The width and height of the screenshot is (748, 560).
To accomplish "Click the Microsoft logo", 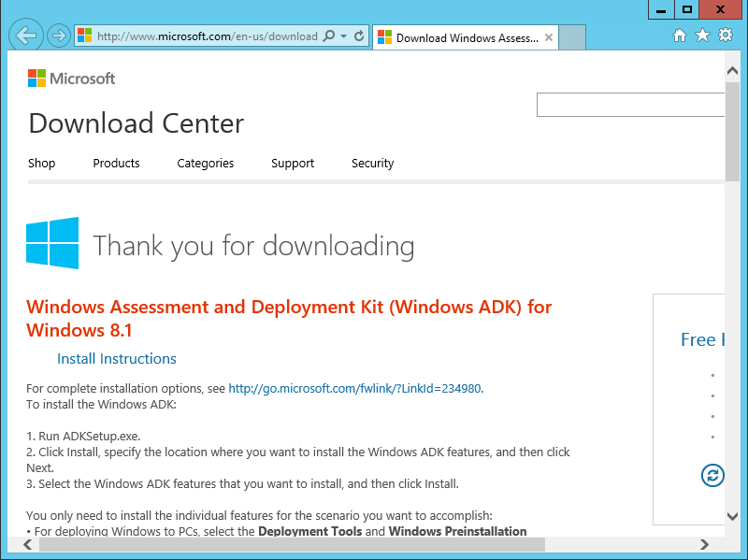I will [71, 79].
